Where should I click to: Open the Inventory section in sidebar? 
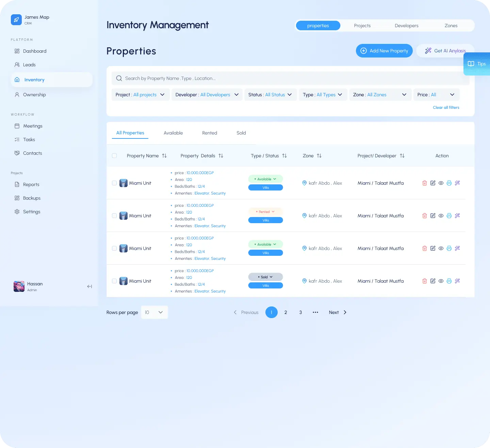pyautogui.click(x=34, y=79)
